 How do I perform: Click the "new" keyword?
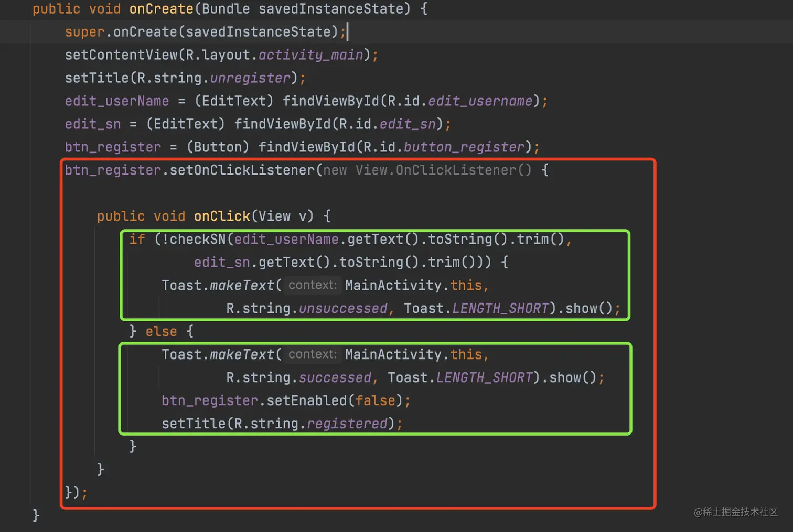pos(335,170)
